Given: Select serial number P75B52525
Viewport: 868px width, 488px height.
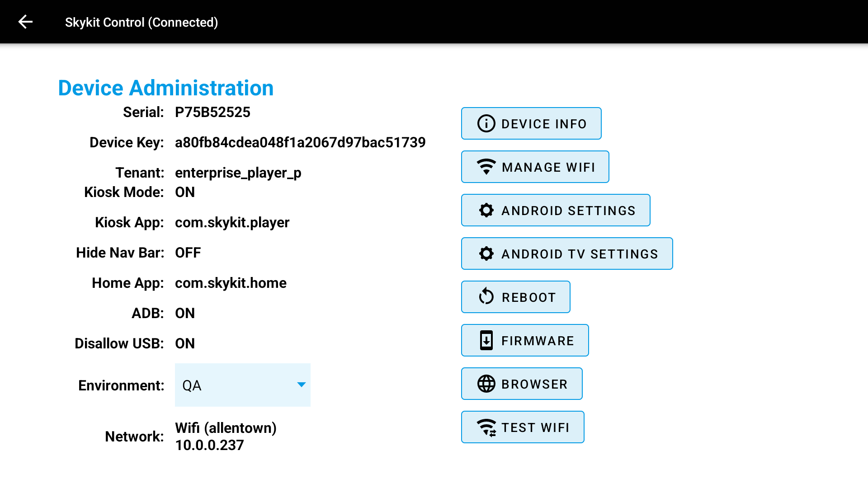Looking at the screenshot, I should pyautogui.click(x=212, y=112).
